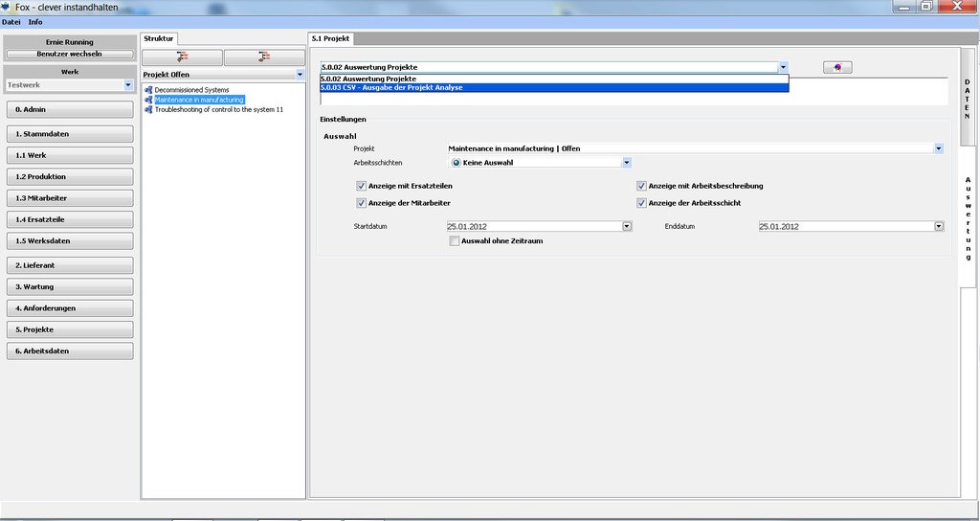Toggle the Anzeige der Mitarbeiter checkbox
The height and width of the screenshot is (521, 980).
[362, 203]
